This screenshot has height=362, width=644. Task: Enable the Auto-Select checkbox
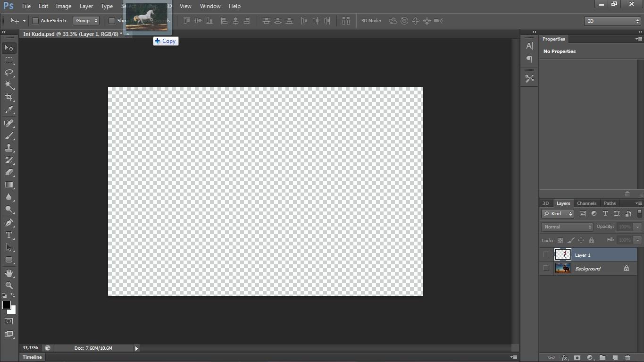[x=35, y=21]
